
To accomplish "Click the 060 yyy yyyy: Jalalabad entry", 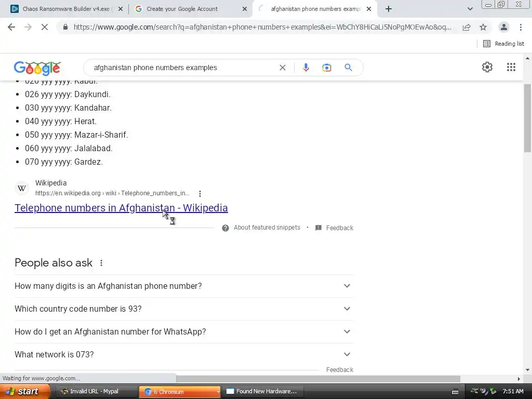I will [x=69, y=148].
